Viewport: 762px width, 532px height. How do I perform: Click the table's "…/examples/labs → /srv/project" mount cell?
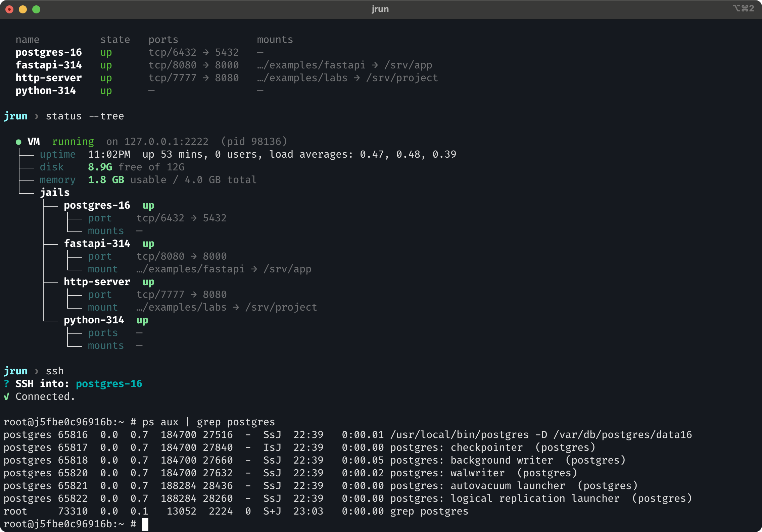point(348,78)
